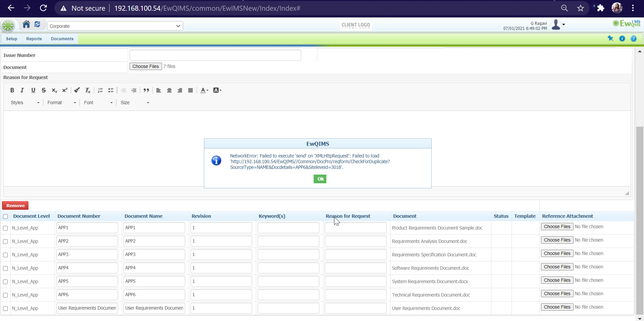Open the Corporate dropdown
This screenshot has width=644, height=321.
115,26
